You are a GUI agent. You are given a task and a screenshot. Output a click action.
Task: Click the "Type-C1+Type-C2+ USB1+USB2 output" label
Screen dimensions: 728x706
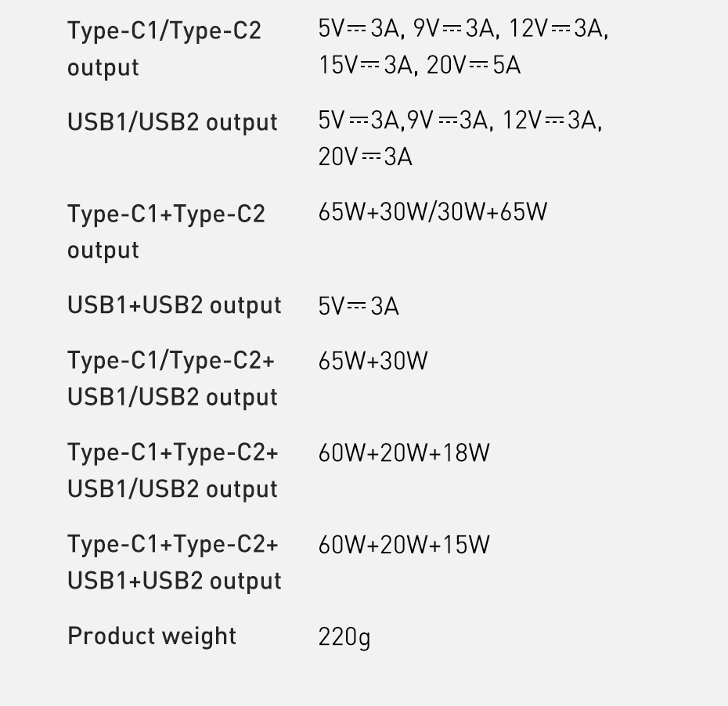tap(174, 562)
